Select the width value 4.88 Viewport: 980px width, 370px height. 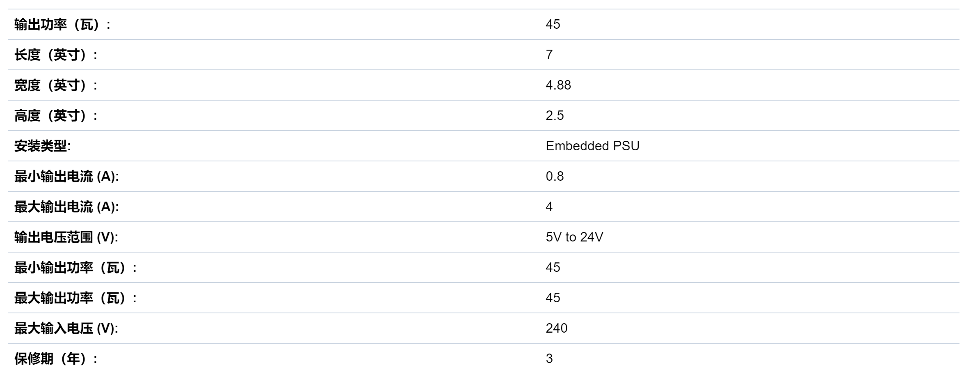558,85
